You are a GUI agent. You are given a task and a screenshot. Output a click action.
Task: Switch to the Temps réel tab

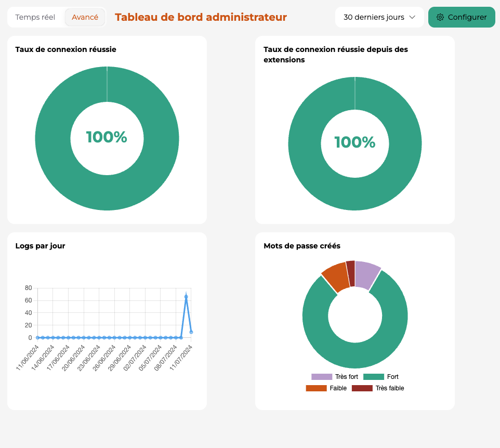[x=35, y=17]
